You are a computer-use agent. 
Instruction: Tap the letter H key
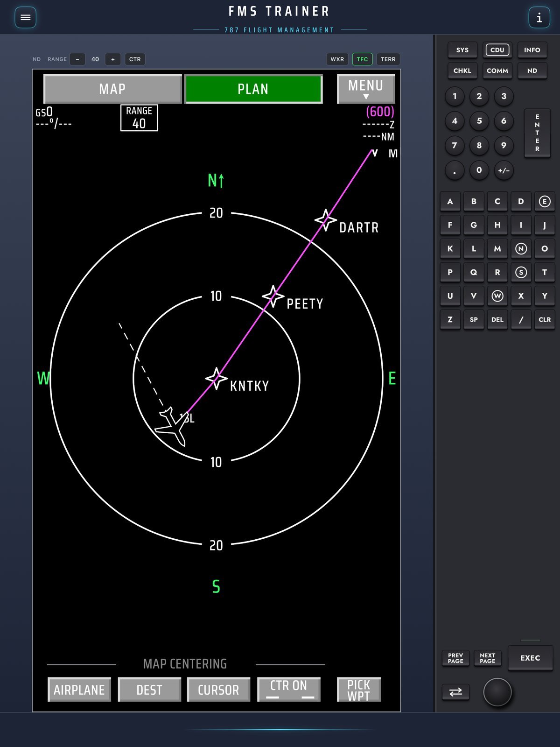point(497,225)
